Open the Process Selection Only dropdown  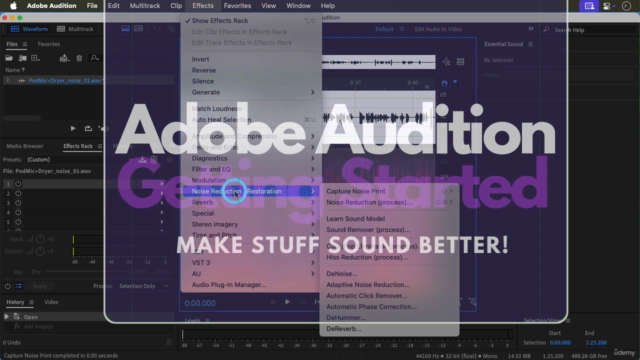pos(143,286)
